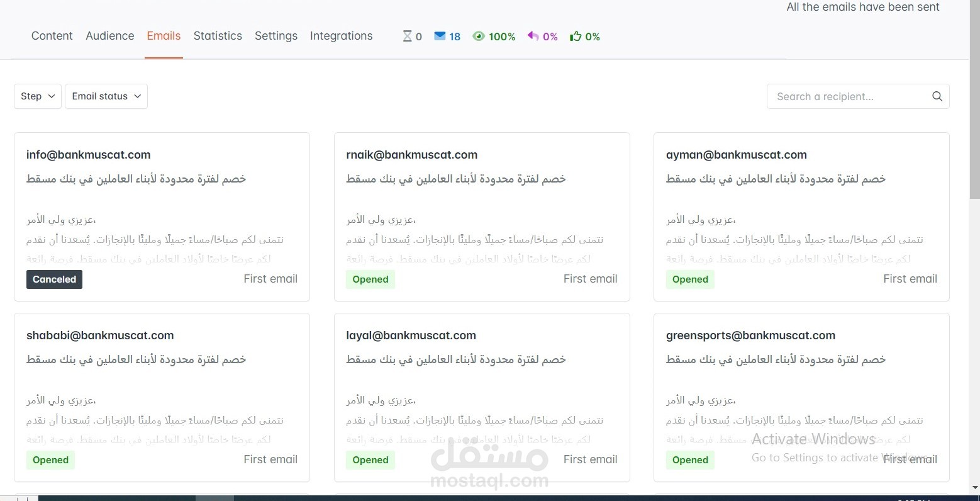This screenshot has height=501, width=980.
Task: Expand the Step filter dropdown
Action: tap(38, 96)
